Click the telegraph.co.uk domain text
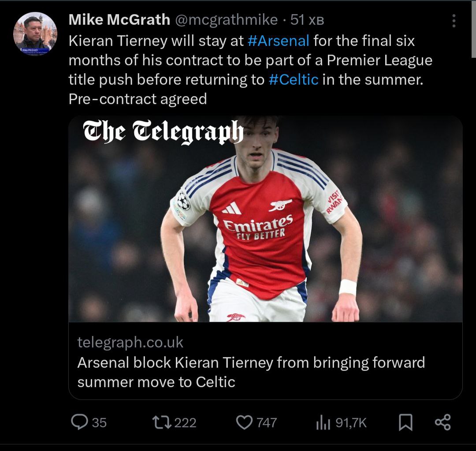 click(130, 342)
